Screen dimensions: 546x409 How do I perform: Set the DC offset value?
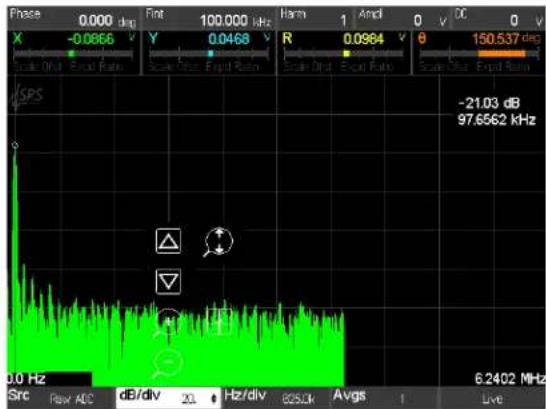(499, 19)
